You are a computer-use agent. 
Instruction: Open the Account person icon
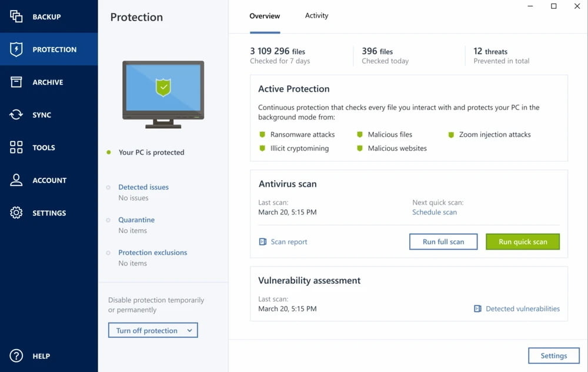coord(16,180)
